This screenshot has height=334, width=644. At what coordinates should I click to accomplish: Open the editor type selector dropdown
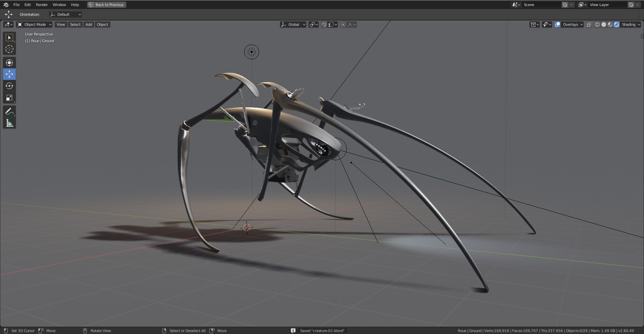[8, 24]
